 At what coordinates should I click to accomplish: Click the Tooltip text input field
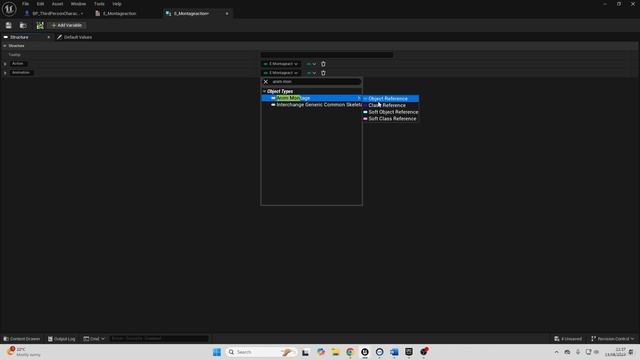[327, 55]
